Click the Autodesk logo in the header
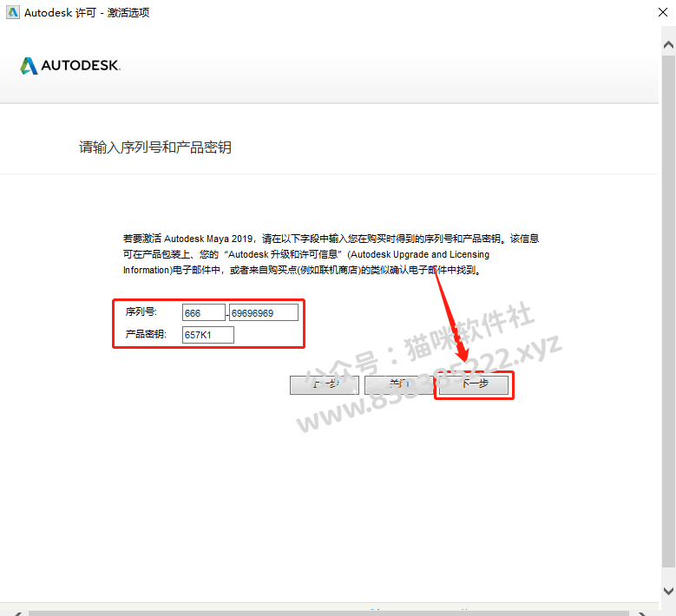 click(x=70, y=66)
